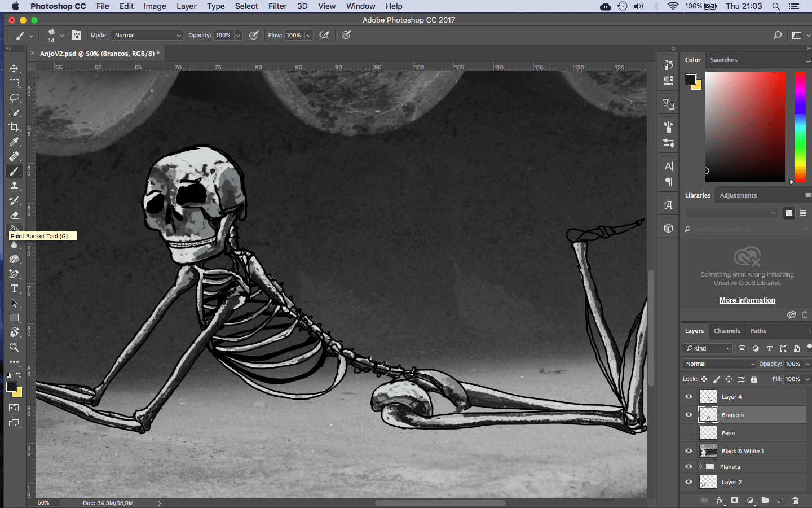Select the Move tool
812x508 pixels.
(14, 68)
